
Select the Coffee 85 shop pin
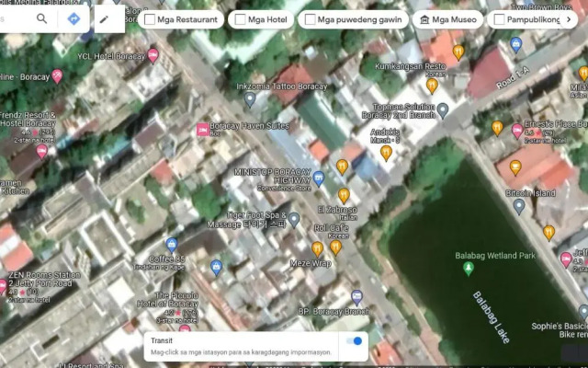tap(172, 246)
